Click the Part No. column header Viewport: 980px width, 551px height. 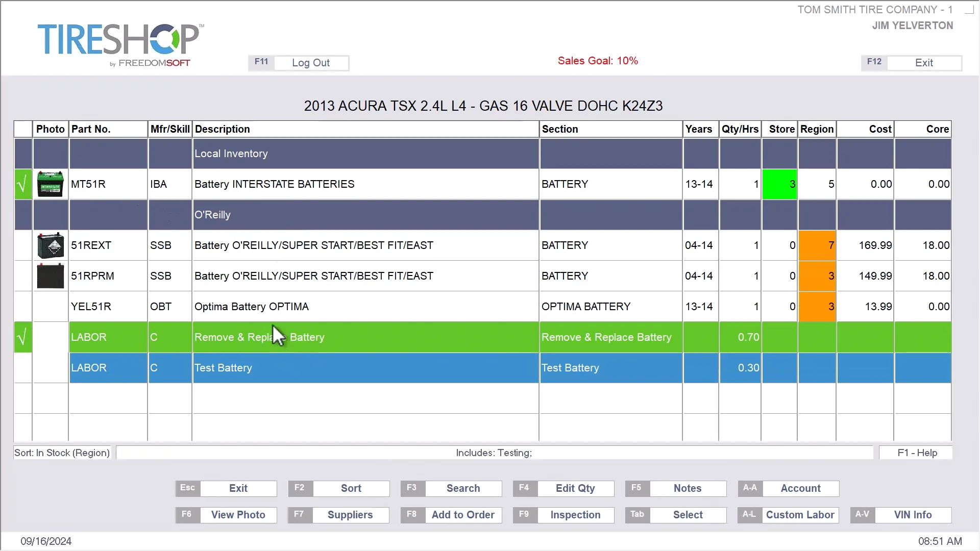pyautogui.click(x=108, y=129)
